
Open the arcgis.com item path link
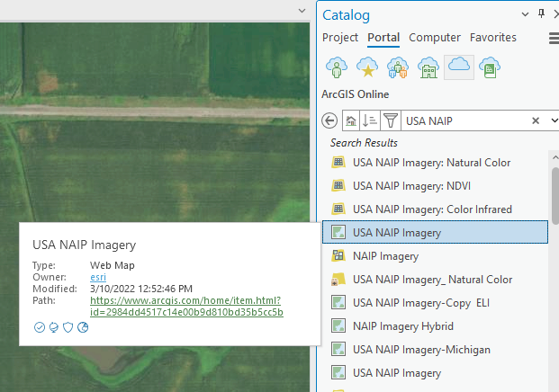pos(187,307)
